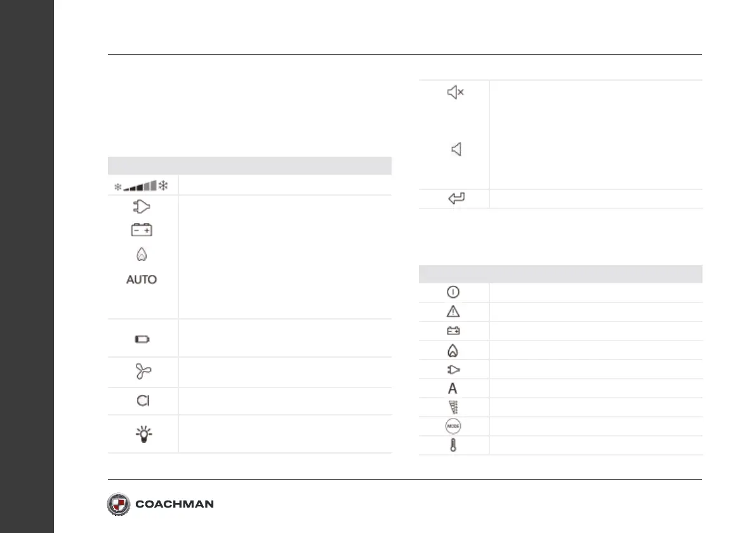Click the muted speaker icon

click(x=455, y=92)
